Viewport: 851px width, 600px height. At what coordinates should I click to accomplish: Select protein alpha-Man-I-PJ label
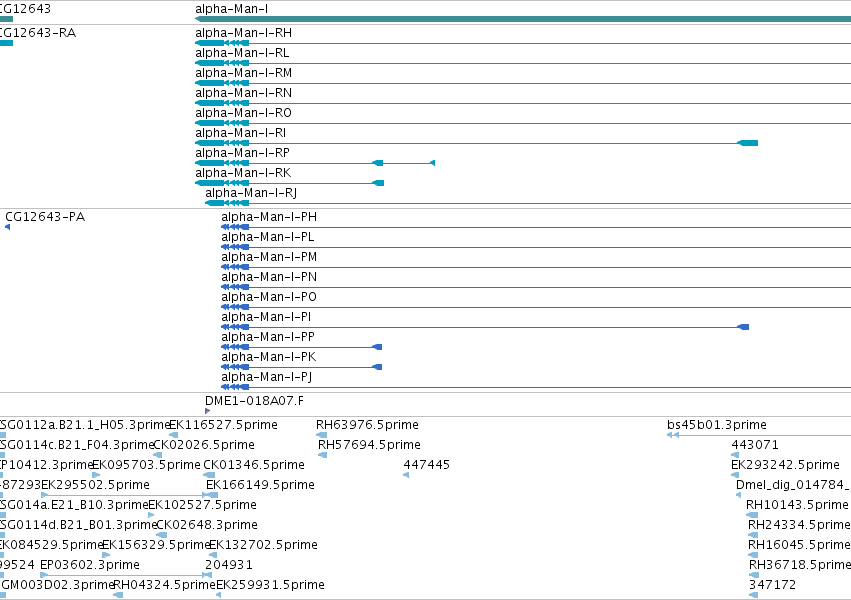point(266,378)
